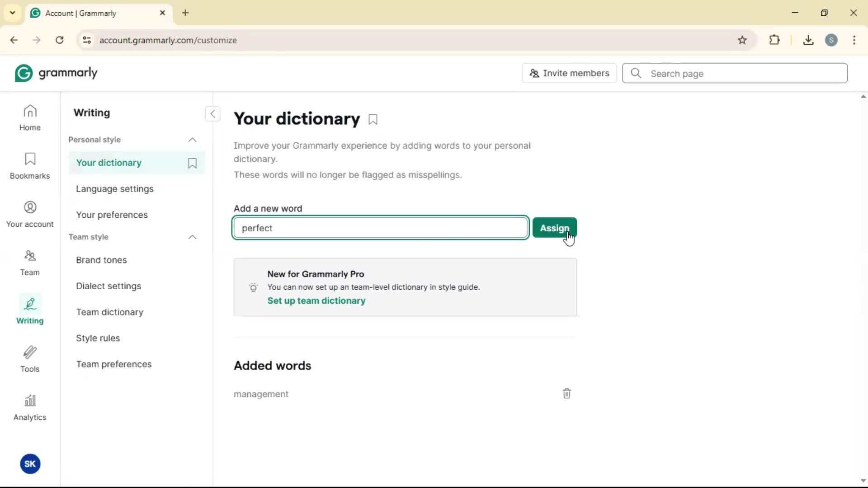Collapse the Personal style section

tap(192, 140)
